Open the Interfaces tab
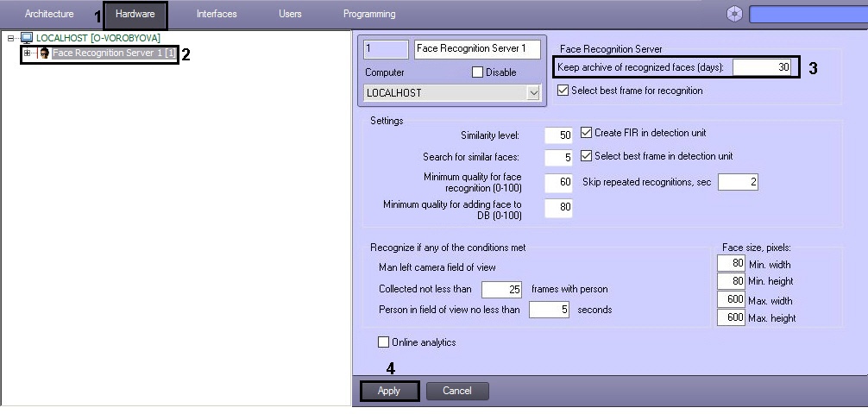The image size is (868, 414). (217, 14)
